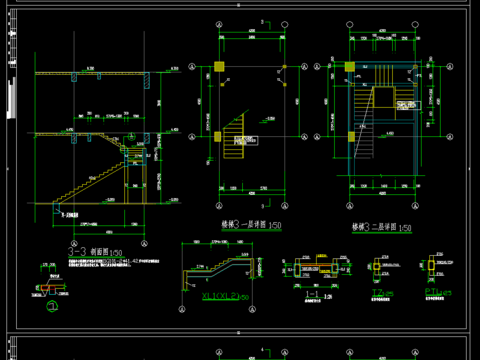The width and height of the screenshot is (480, 360).
Task: Select the white note text below 3-3 title
Action: coord(114,263)
